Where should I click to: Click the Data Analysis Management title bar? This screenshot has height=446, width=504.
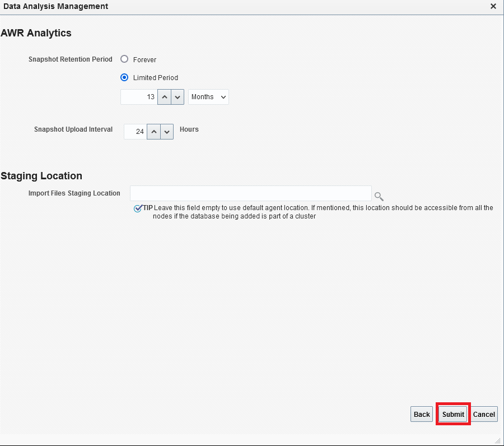224,6
